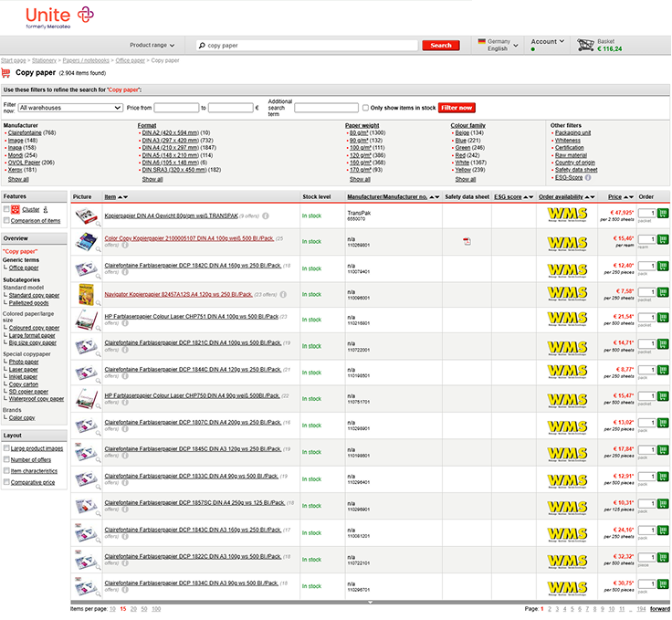Focus the Additional search term field
The image size is (672, 620).
click(326, 108)
